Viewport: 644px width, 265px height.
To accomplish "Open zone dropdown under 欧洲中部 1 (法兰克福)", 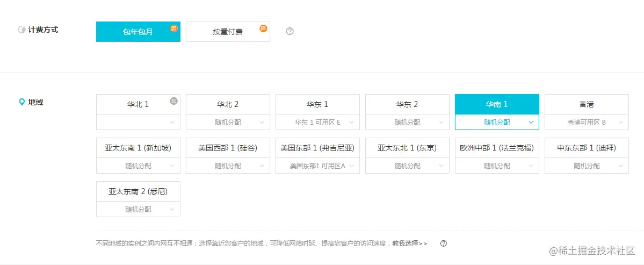I will [x=497, y=166].
